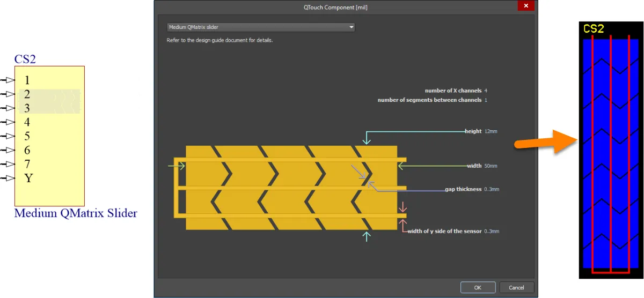
Task: Select pin 6 on CS2 schematic symbol
Action: click(8, 150)
